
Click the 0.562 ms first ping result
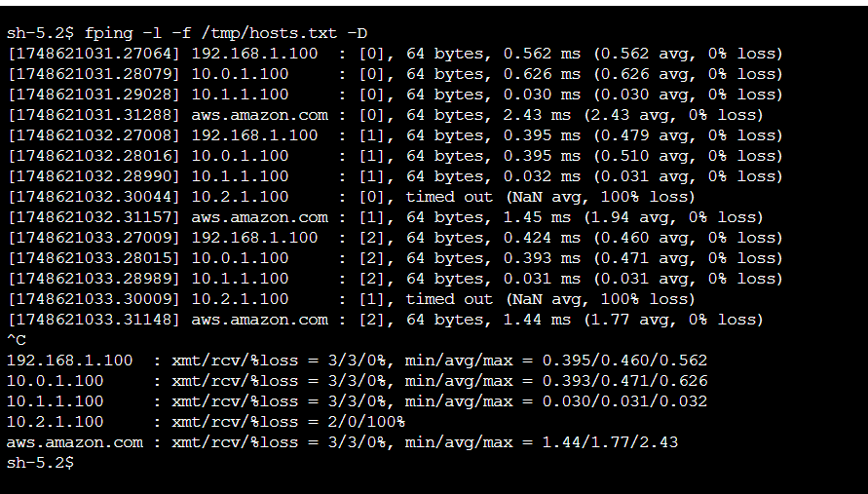coord(542,54)
